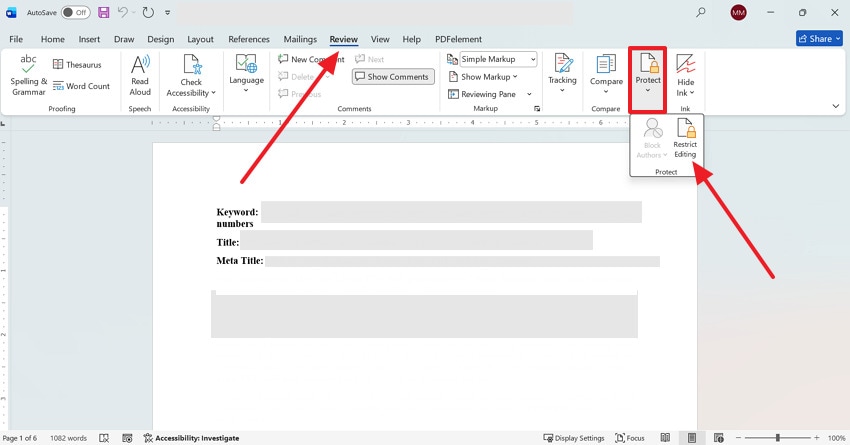The height and width of the screenshot is (445, 850).
Task: Open Accessibility: Investigate in status bar
Action: click(x=191, y=438)
